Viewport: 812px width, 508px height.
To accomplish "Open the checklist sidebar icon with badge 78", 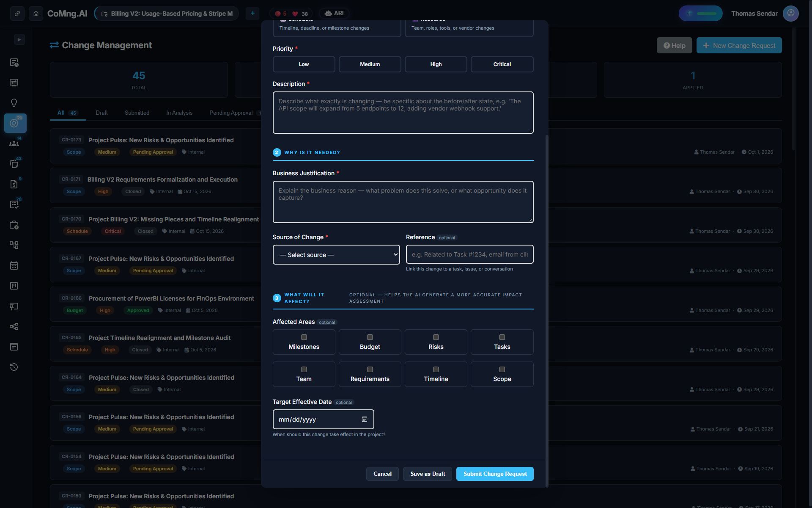I will coord(14,204).
